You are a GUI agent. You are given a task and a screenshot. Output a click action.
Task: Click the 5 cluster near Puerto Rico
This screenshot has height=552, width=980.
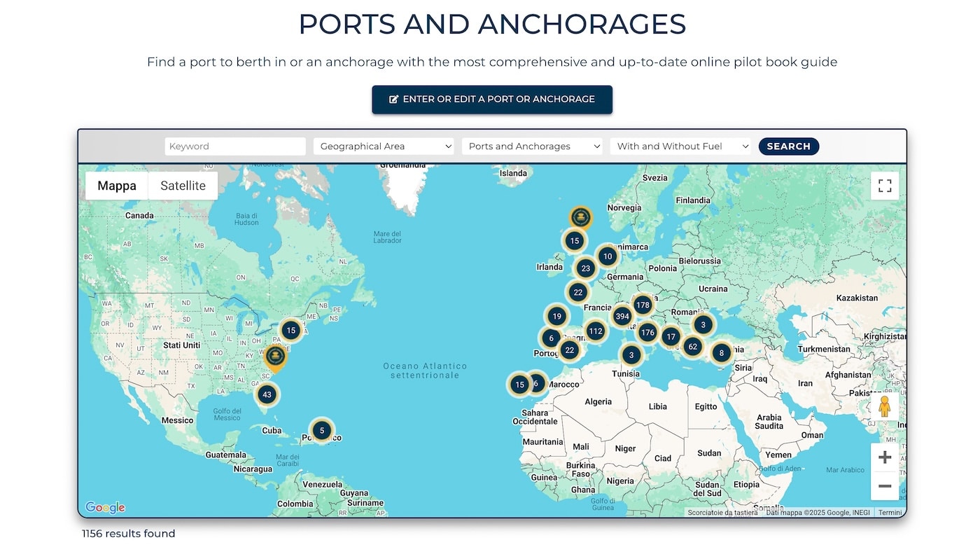[321, 430]
